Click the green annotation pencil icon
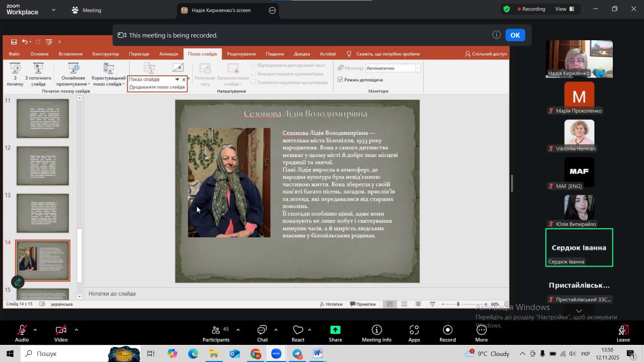644x362 pixels. 18,282
